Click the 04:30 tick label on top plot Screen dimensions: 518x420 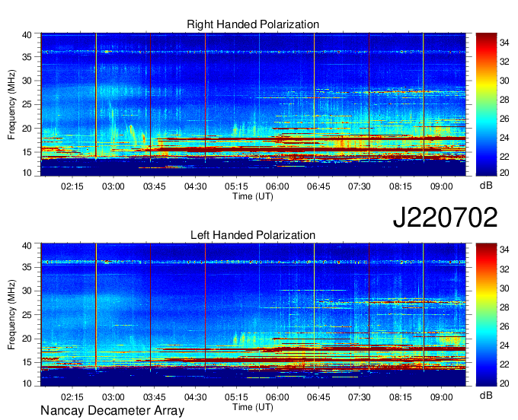(195, 186)
